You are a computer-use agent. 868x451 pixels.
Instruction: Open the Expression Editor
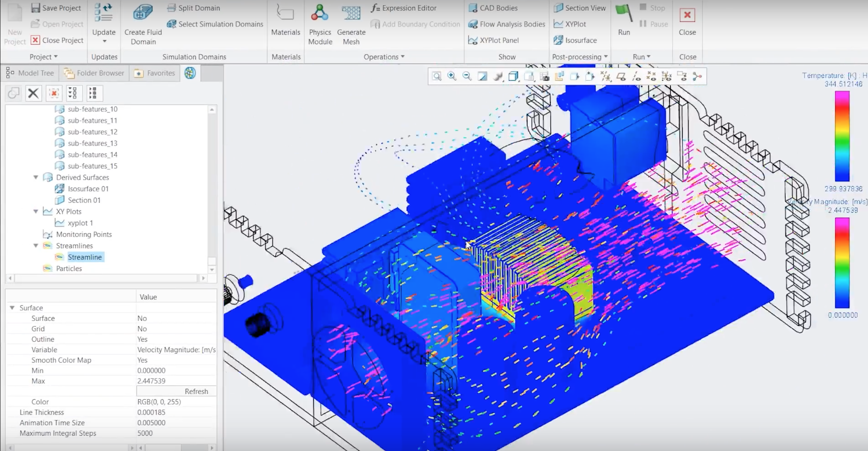click(x=408, y=8)
